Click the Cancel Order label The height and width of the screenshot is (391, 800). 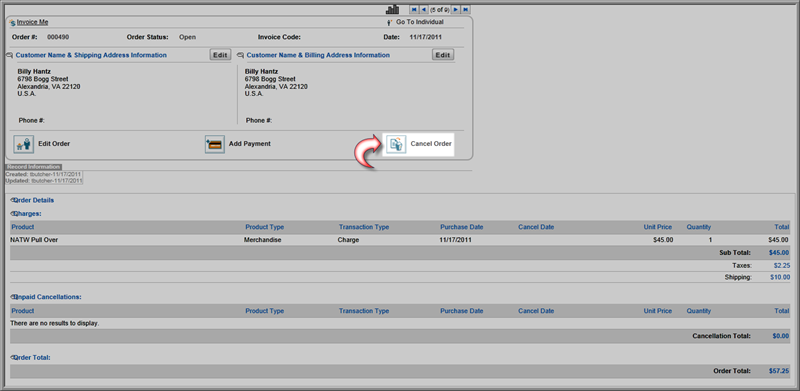pyautogui.click(x=431, y=144)
